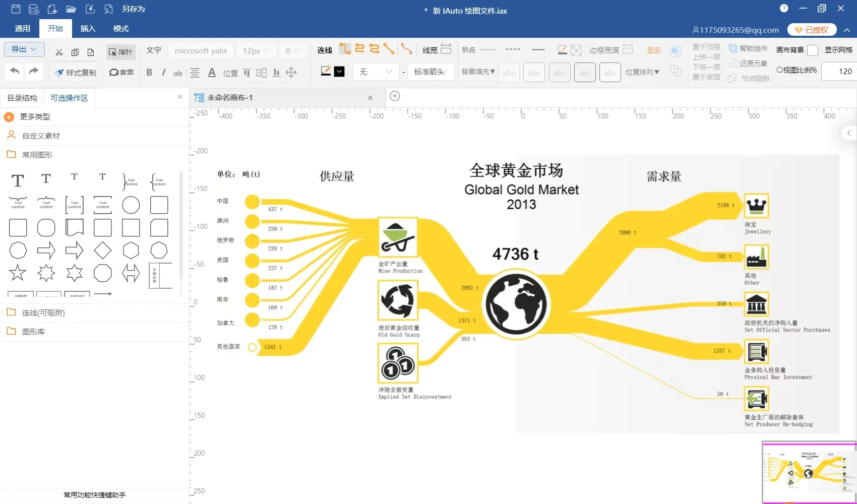
Task: Pick the double-headed arrow shape
Action: [x=131, y=273]
